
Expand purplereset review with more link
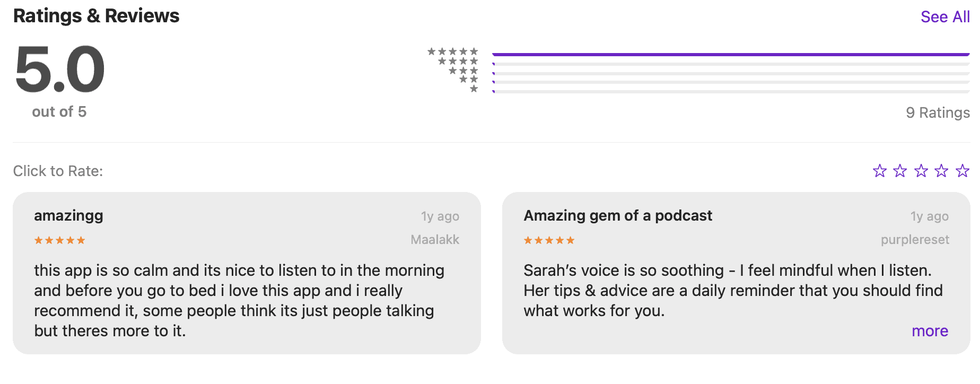pyautogui.click(x=930, y=331)
